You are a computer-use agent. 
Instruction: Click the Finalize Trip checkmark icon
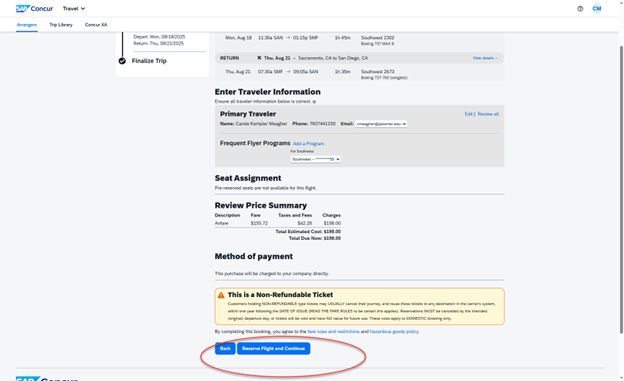point(122,61)
